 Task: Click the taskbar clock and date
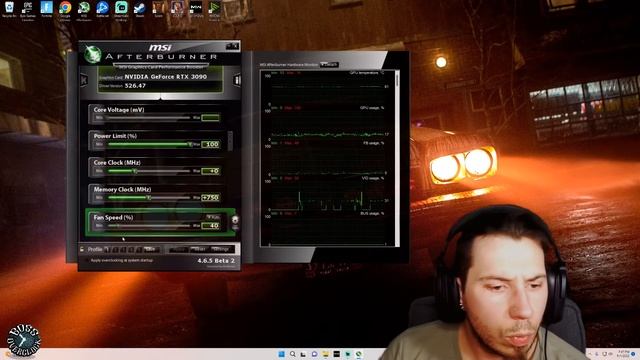pos(623,353)
